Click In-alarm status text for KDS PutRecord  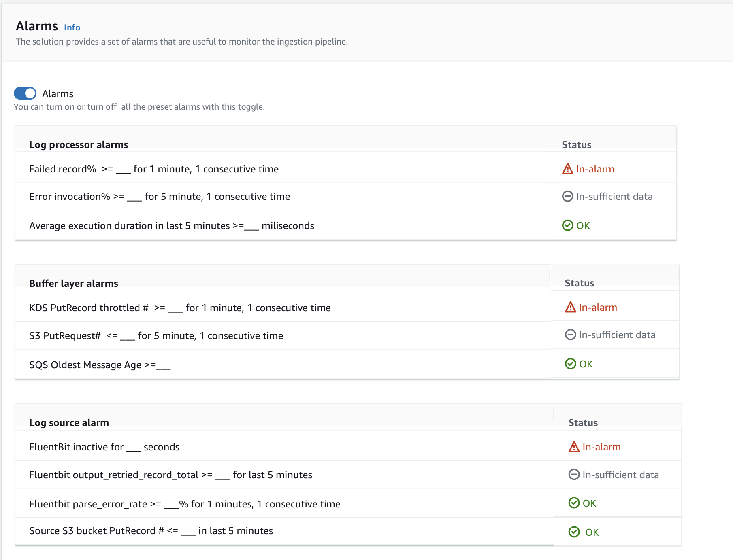(x=598, y=308)
